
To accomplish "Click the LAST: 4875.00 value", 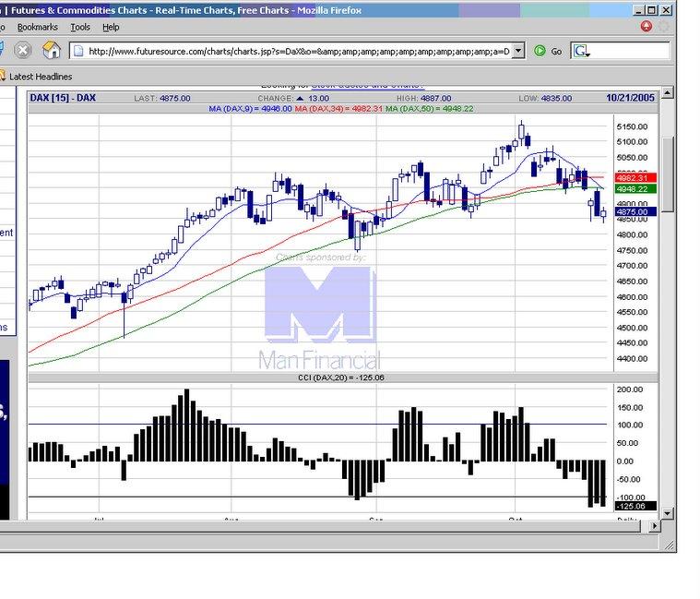I will pyautogui.click(x=162, y=98).
